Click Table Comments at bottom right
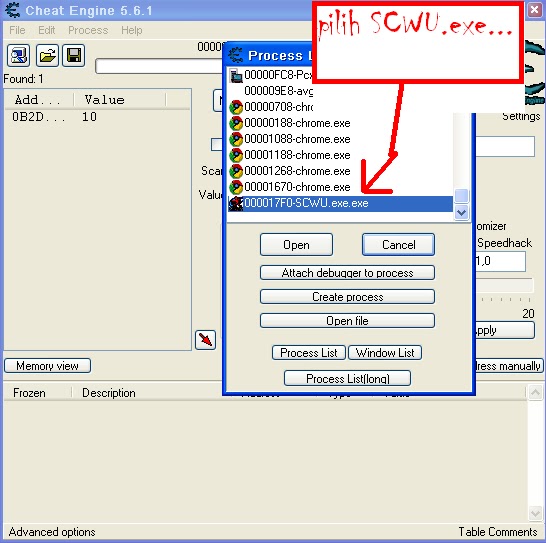Screen dimensions: 546x543 [498, 532]
